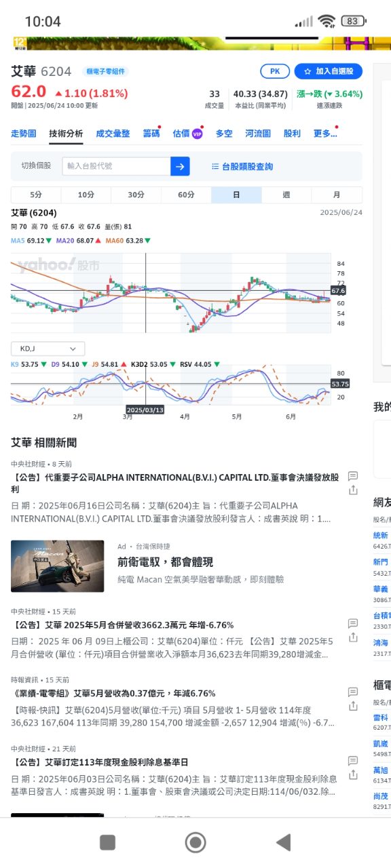Click the 櫃電子零組件 category tag
This screenshot has height=868, width=391.
pyautogui.click(x=107, y=71)
